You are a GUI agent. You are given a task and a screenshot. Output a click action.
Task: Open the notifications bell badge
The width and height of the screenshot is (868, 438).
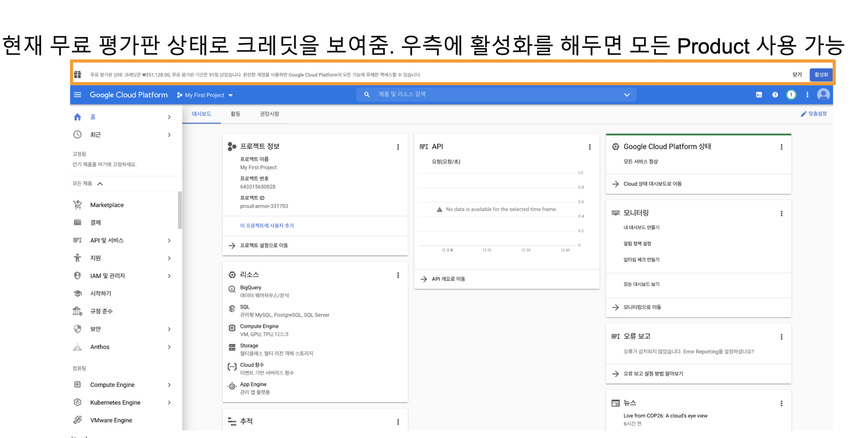(x=791, y=95)
